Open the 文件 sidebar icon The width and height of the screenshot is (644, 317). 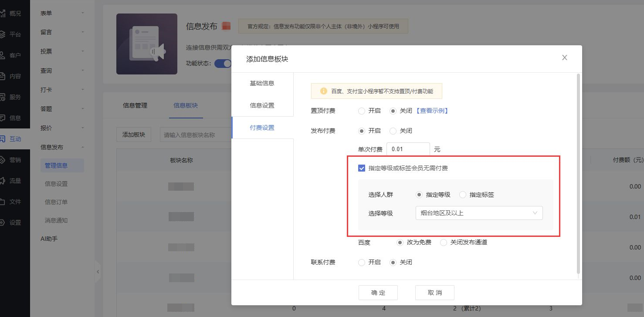3,202
